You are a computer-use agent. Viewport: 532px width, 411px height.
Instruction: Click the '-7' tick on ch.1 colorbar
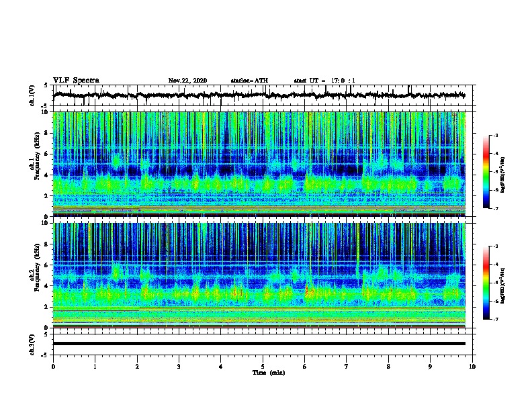(495, 208)
